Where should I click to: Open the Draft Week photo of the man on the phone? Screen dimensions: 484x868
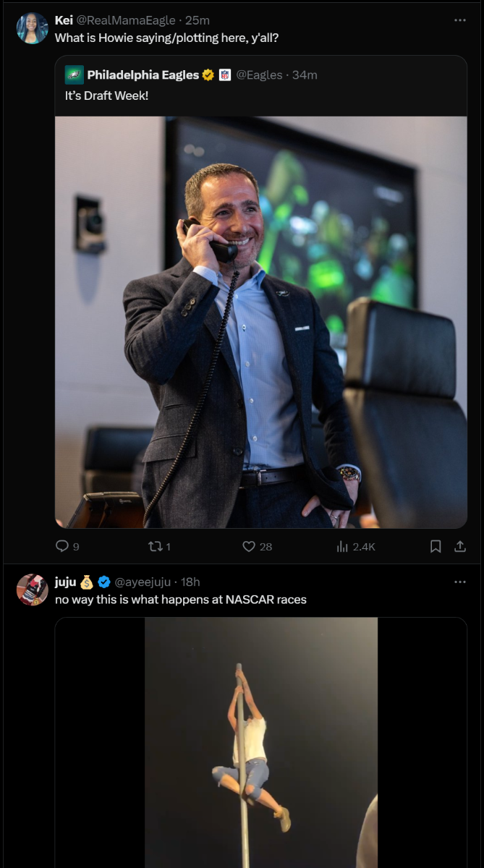[x=260, y=322]
